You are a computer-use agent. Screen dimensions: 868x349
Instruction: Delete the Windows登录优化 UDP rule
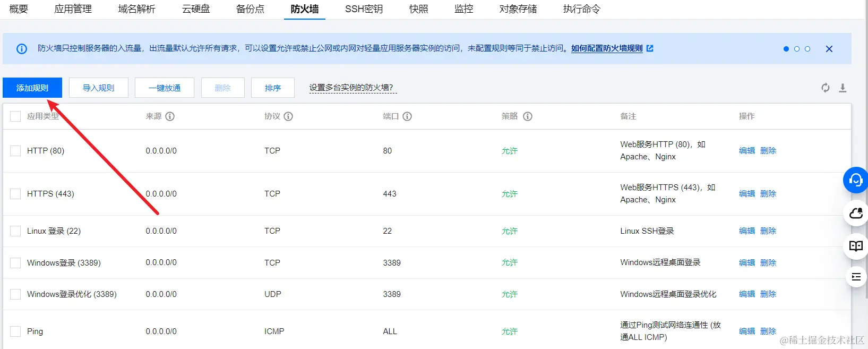(x=768, y=294)
